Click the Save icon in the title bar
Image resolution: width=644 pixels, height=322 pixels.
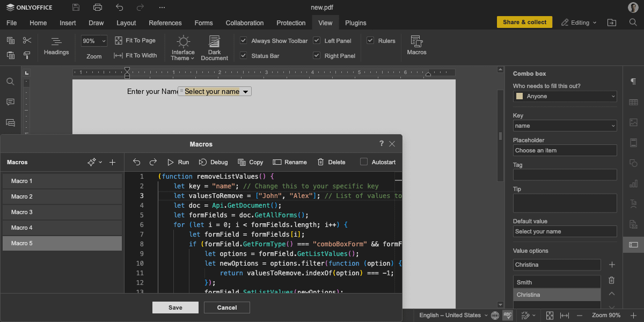76,8
